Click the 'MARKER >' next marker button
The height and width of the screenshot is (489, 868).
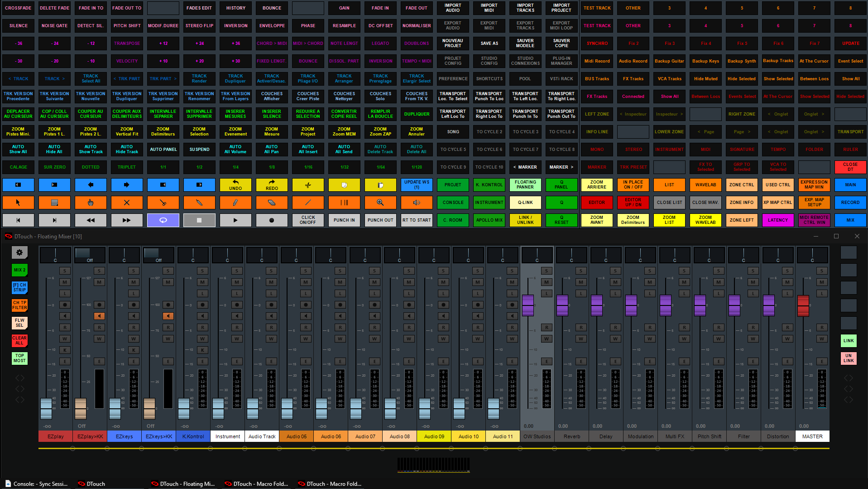pos(561,167)
